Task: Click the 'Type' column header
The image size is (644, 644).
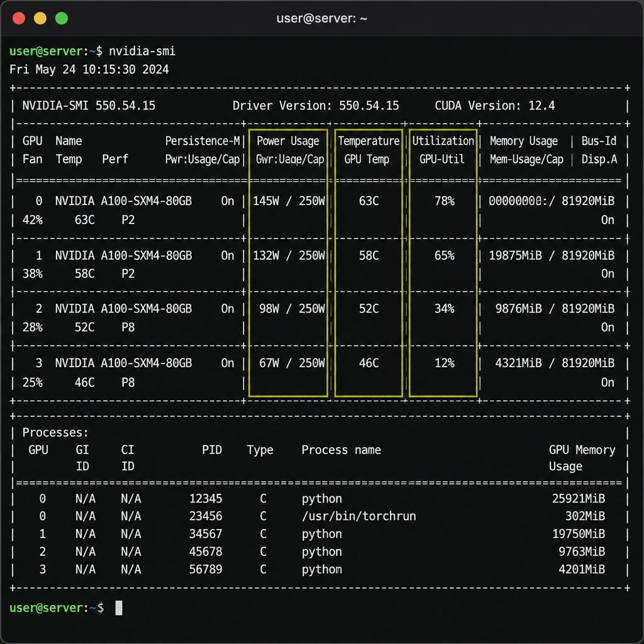Action: 260,450
